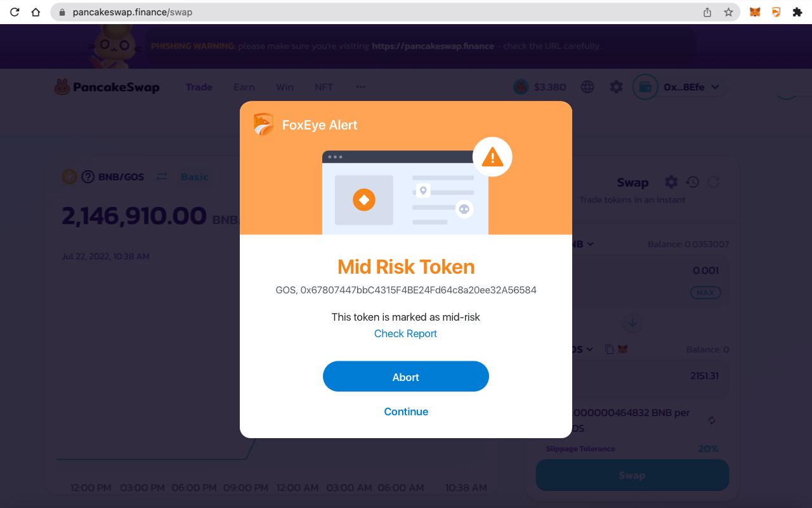This screenshot has width=812, height=508.
Task: Click the MetaMask fox extension icon
Action: point(755,12)
